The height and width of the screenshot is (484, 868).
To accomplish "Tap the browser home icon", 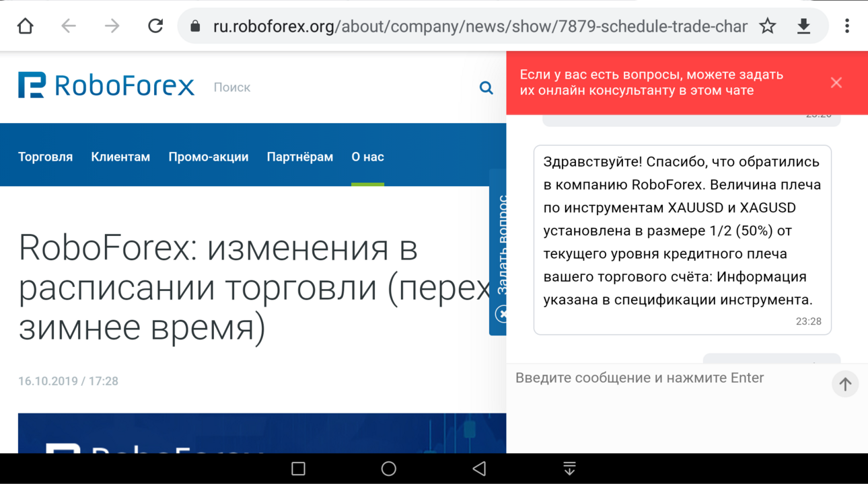I will coord(26,26).
